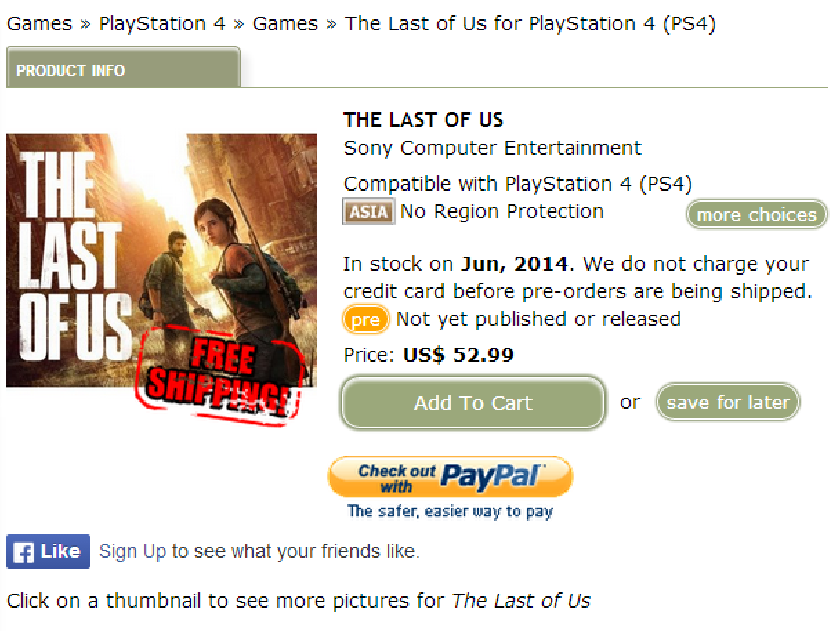Viewport: 840px width, 631px height.
Task: Add The Last of Us to cart
Action: (x=473, y=403)
